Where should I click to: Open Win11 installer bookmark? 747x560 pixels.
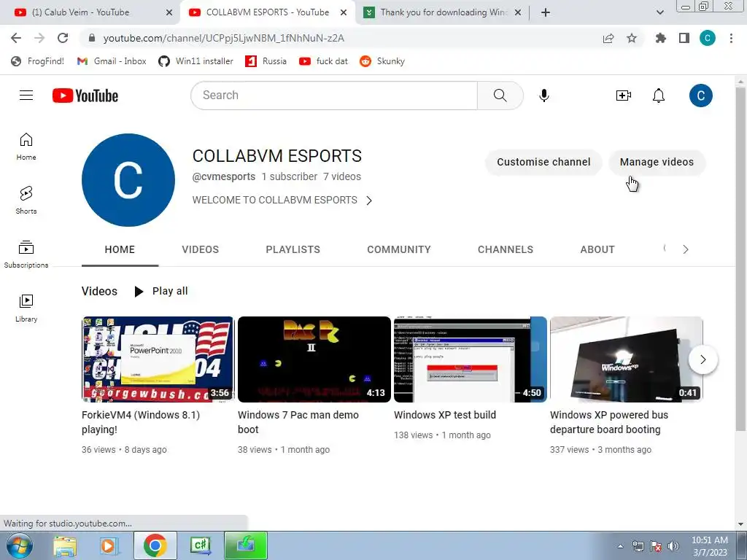[196, 61]
